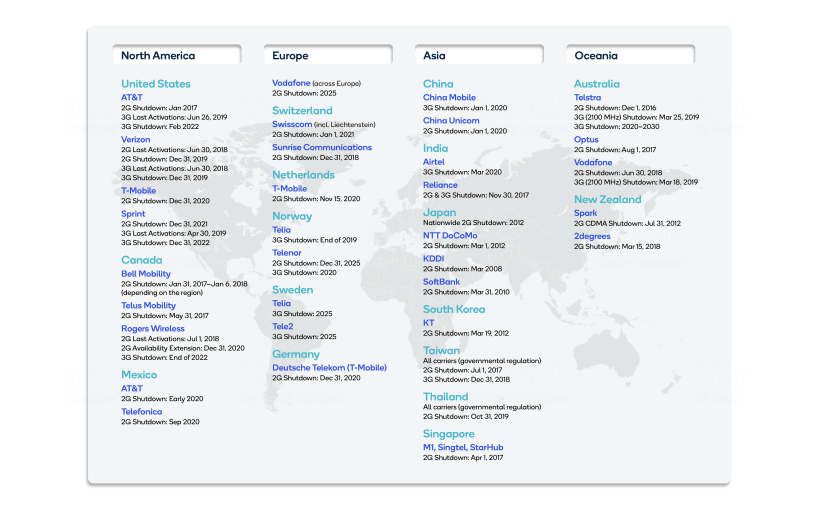Click the Mexico country heading
Image resolution: width=814 pixels, height=509 pixels.
point(139,374)
